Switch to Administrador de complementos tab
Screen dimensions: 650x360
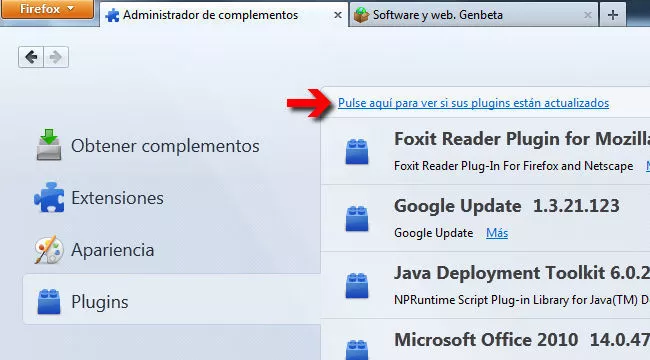(224, 15)
